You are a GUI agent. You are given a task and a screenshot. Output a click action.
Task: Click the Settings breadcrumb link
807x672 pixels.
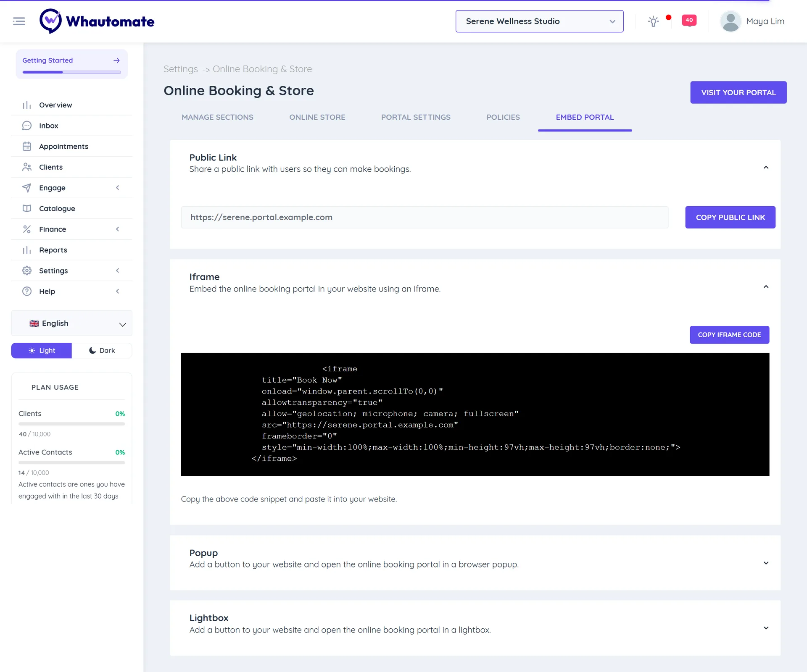coord(181,69)
